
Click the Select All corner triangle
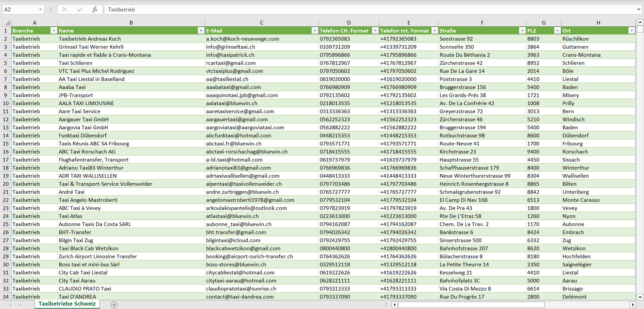pyautogui.click(x=7, y=23)
